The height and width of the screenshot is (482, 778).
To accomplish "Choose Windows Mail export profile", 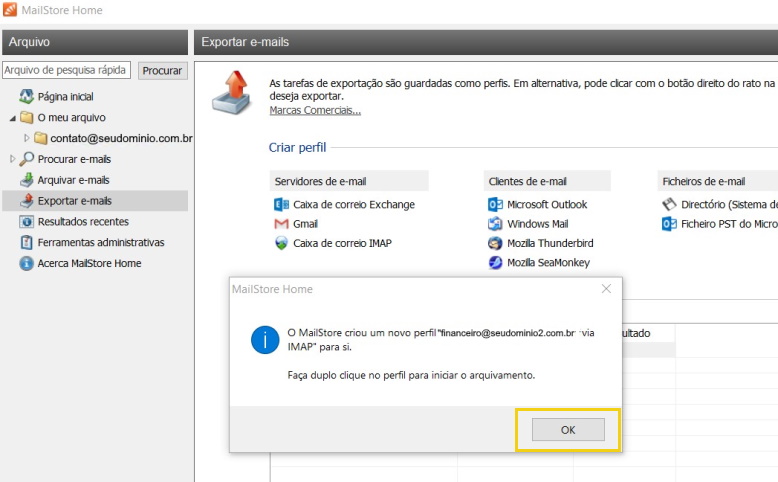I will (x=537, y=224).
